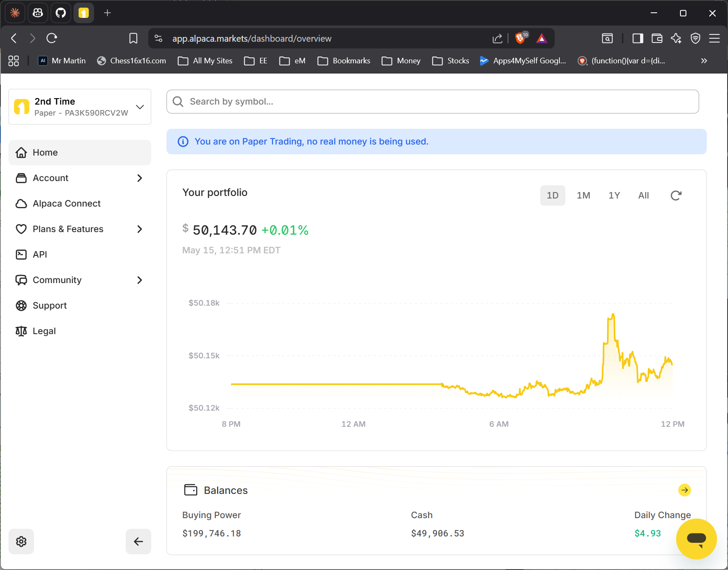Open Apps4MySelf Google bookmark
The image size is (728, 570).
click(523, 61)
